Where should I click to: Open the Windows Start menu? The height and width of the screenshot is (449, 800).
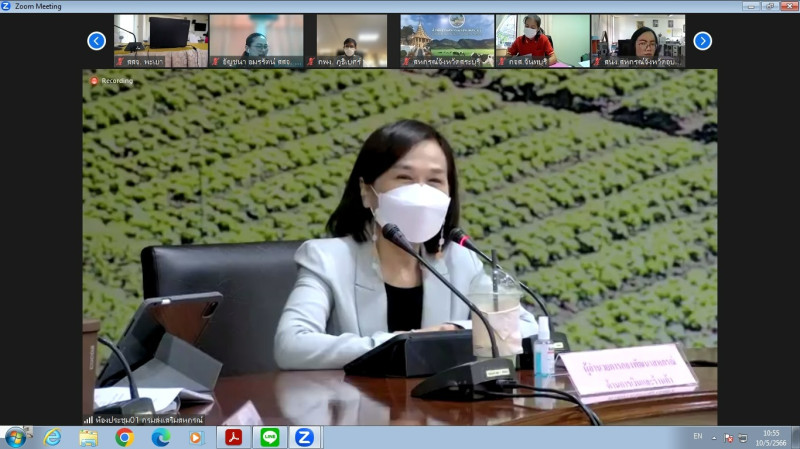click(16, 437)
